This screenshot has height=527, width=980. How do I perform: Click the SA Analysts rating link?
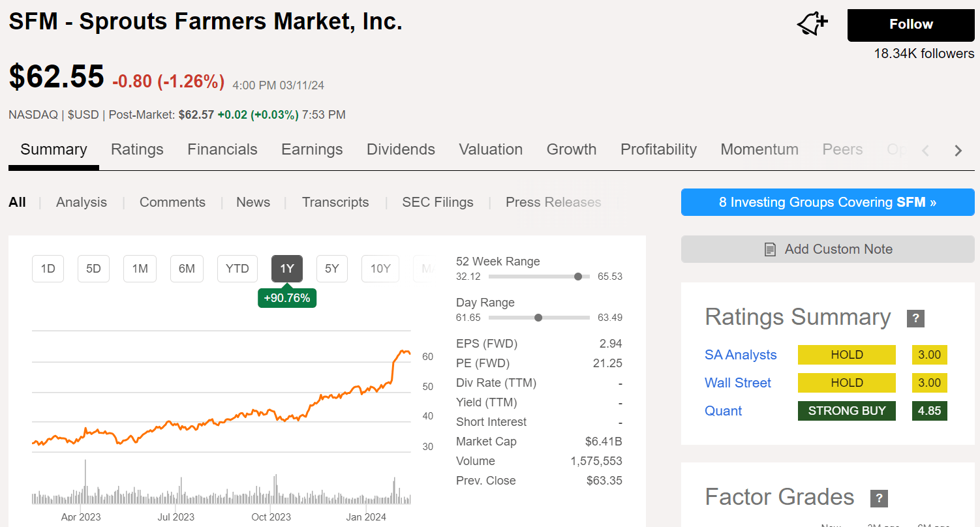(741, 354)
